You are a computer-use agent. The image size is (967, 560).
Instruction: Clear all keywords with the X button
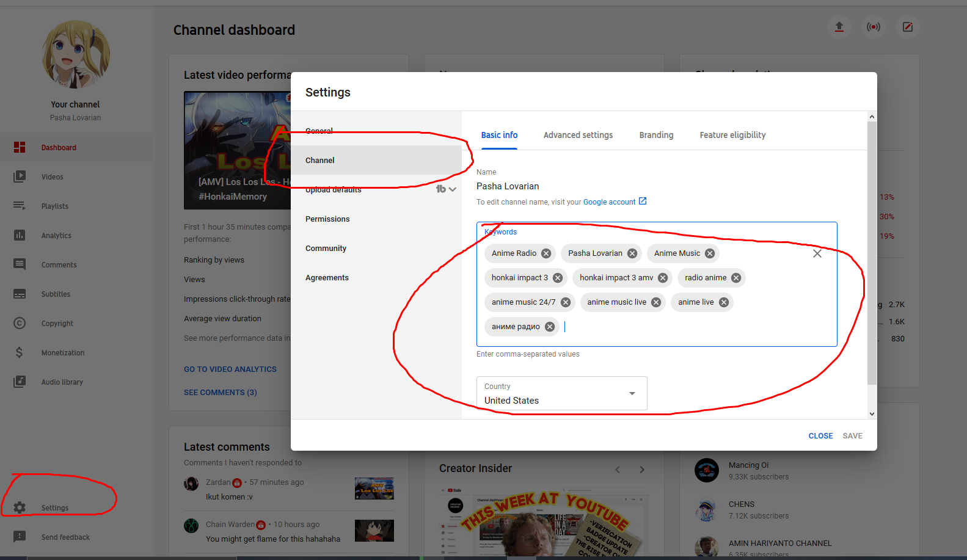click(817, 253)
